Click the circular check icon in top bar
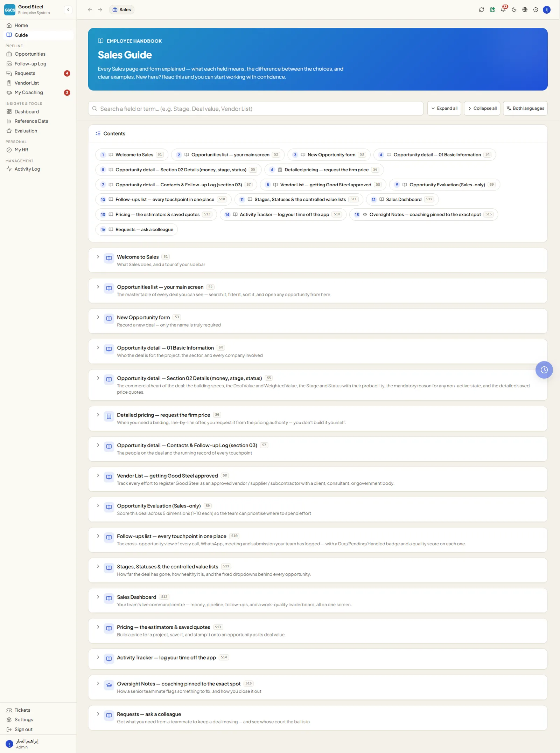The height and width of the screenshot is (753, 560). pyautogui.click(x=536, y=10)
